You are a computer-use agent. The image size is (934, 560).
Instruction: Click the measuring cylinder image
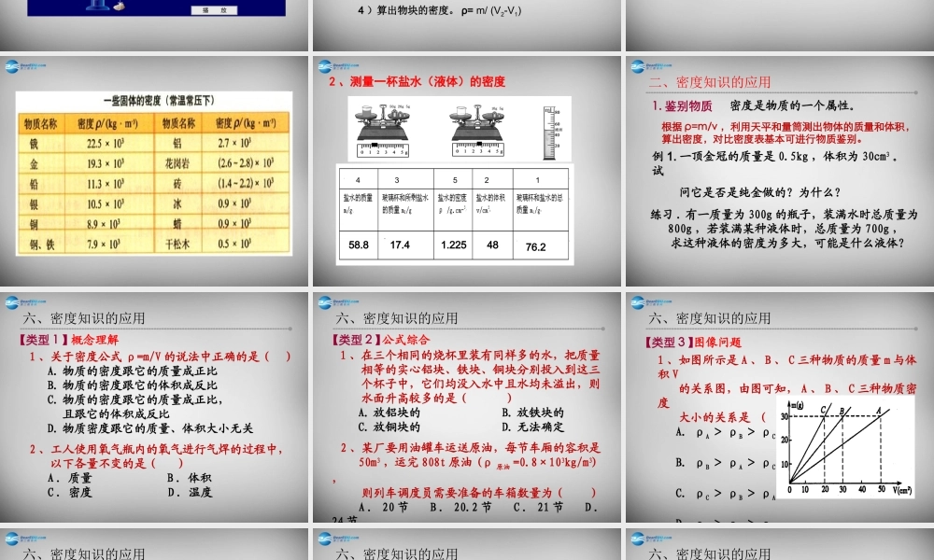(551, 133)
